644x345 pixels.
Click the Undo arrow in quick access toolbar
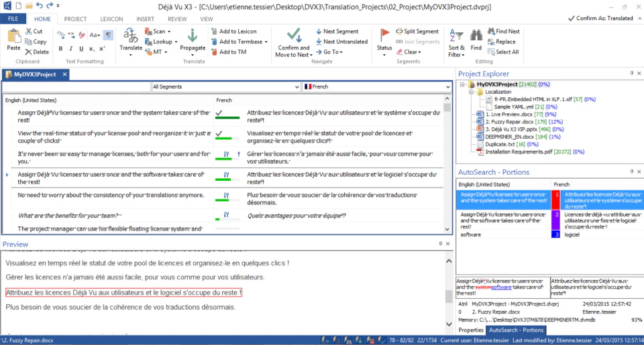coord(40,6)
